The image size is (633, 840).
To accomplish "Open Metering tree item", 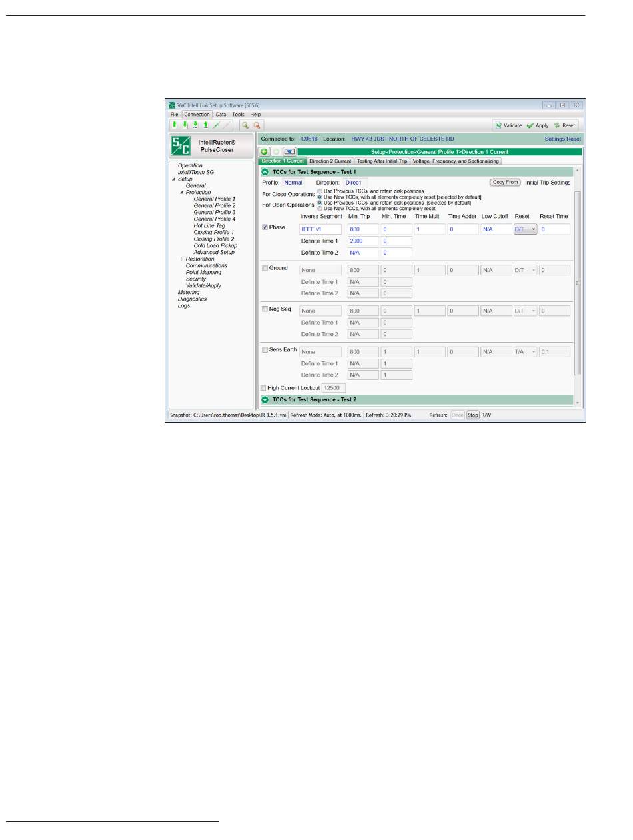I will (189, 292).
